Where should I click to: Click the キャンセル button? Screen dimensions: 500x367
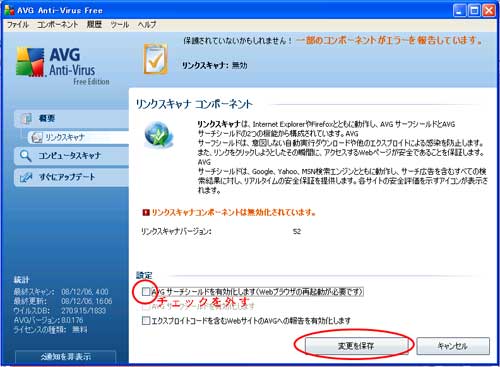(x=453, y=346)
